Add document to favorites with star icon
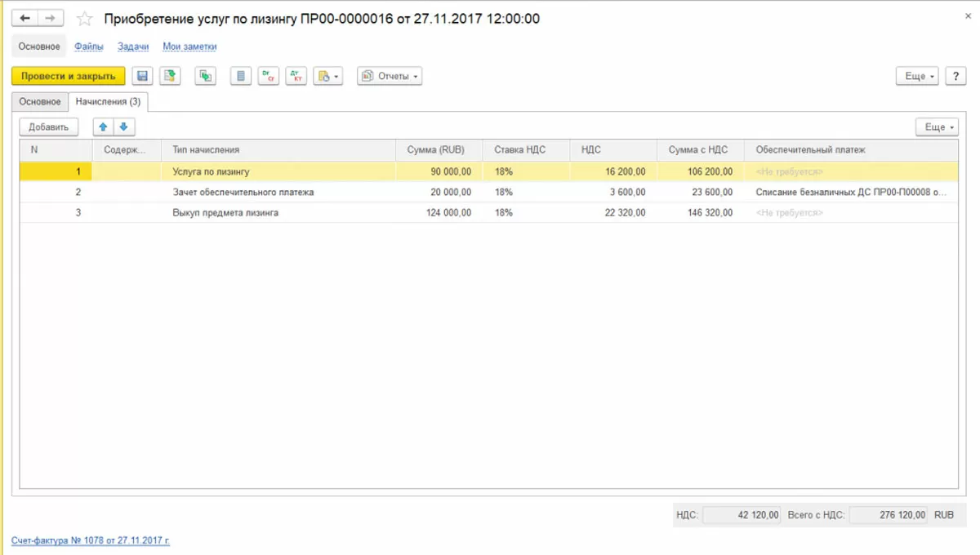The width and height of the screenshot is (980, 555). point(84,18)
